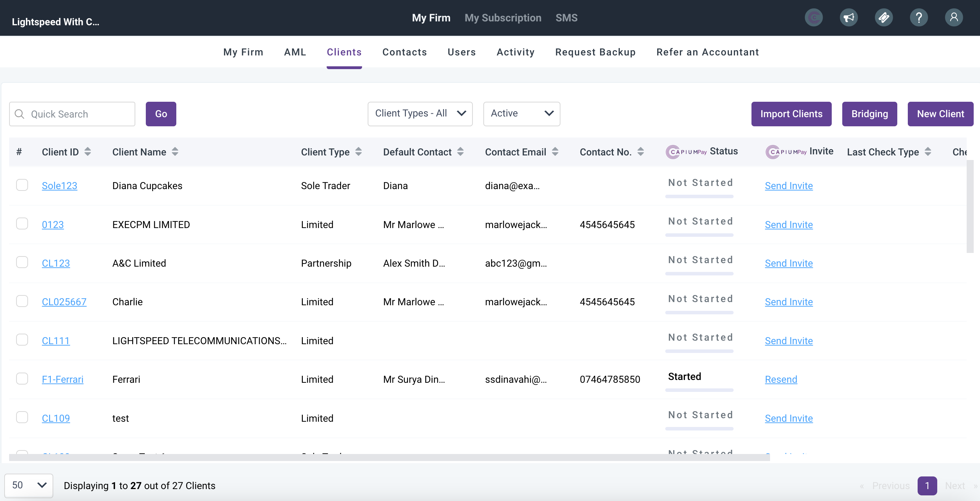Image resolution: width=980 pixels, height=501 pixels.
Task: Tick the checkbox for Diana Cupcakes
Action: 22,185
